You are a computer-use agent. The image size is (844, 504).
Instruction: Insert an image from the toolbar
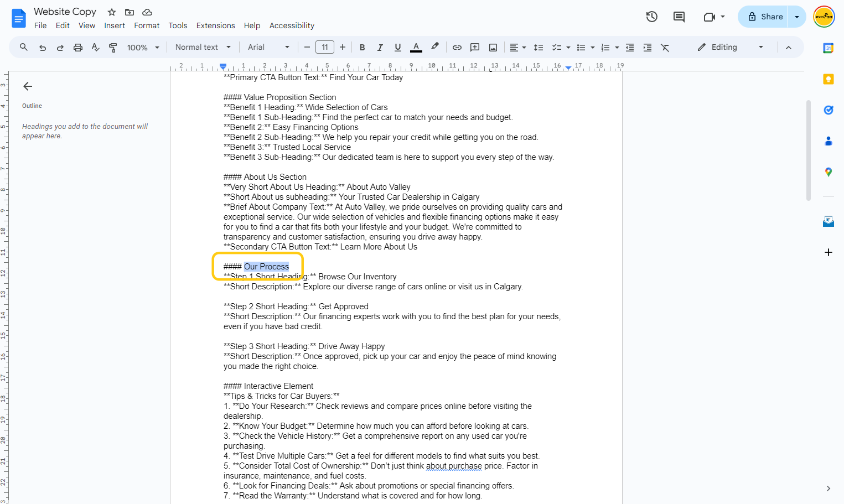click(493, 48)
